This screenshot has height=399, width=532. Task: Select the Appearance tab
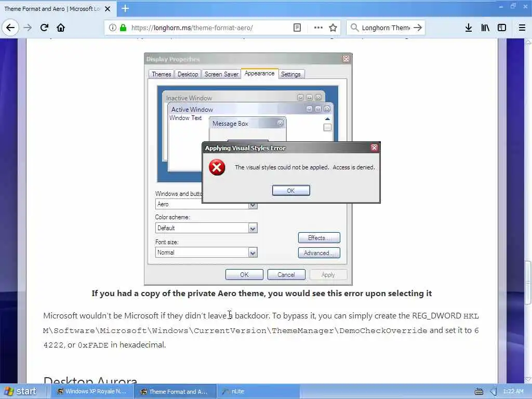[260, 73]
